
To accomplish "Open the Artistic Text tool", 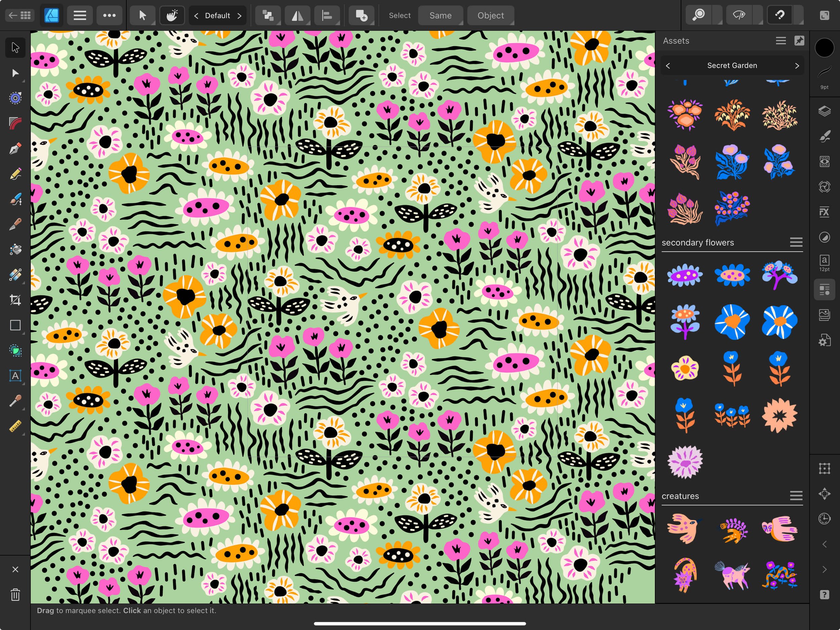I will 15,376.
